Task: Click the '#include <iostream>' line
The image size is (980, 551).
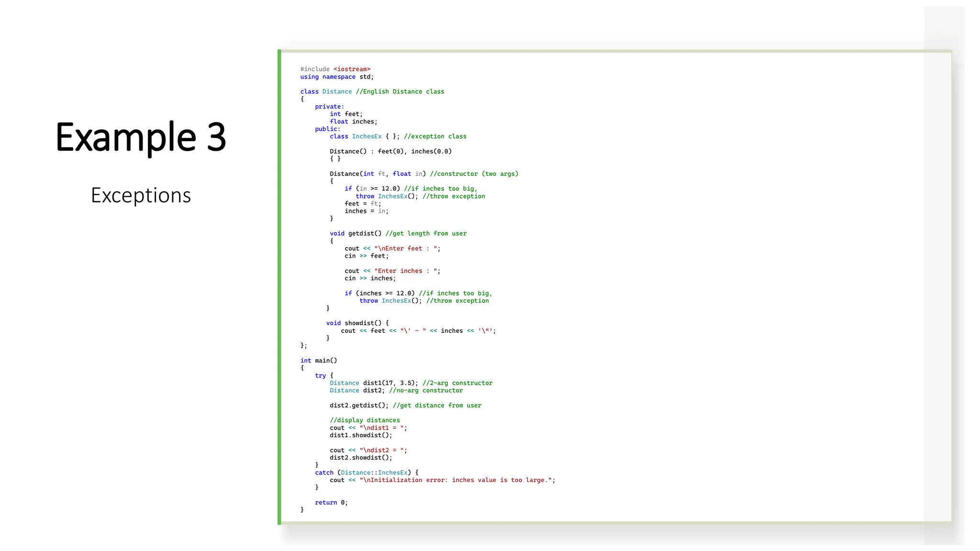Action: click(335, 69)
